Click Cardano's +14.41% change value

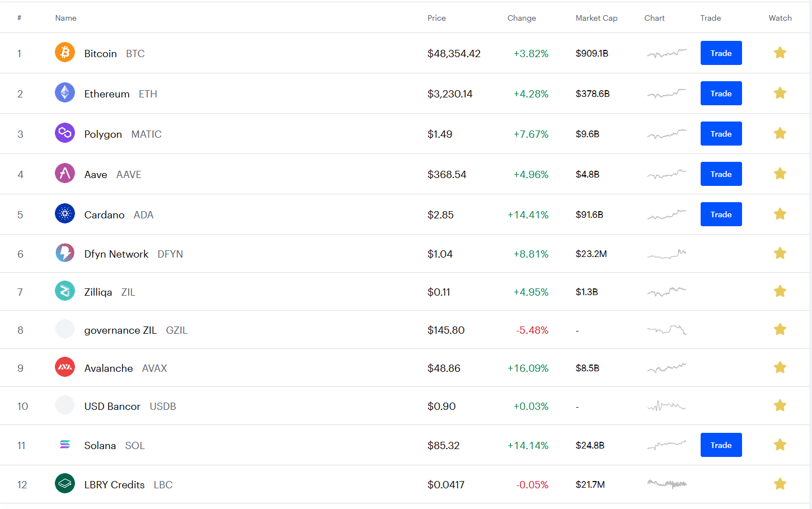tap(528, 215)
